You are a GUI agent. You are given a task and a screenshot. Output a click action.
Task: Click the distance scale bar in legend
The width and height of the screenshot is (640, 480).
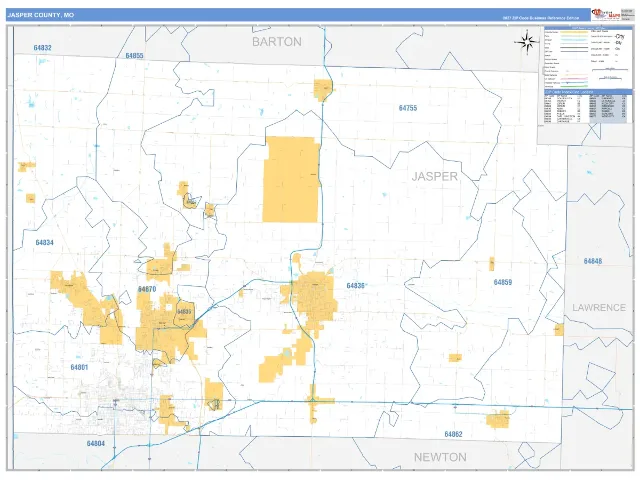pyautogui.click(x=610, y=70)
